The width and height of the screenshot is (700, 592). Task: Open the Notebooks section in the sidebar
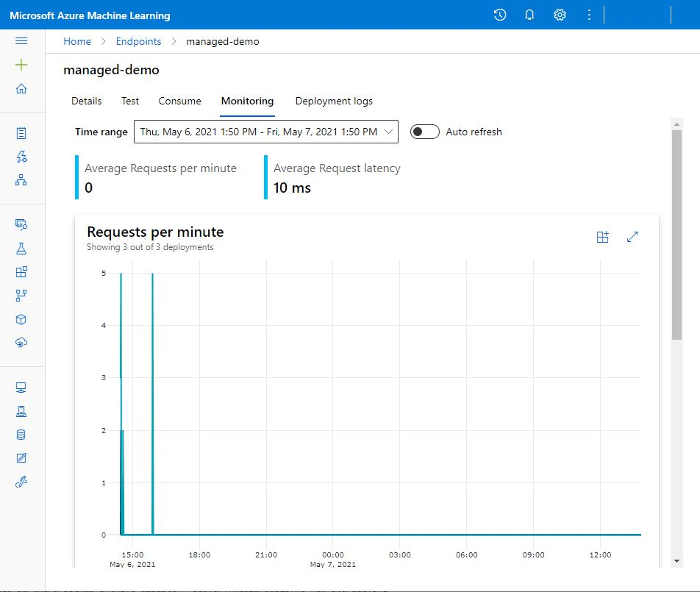click(21, 132)
